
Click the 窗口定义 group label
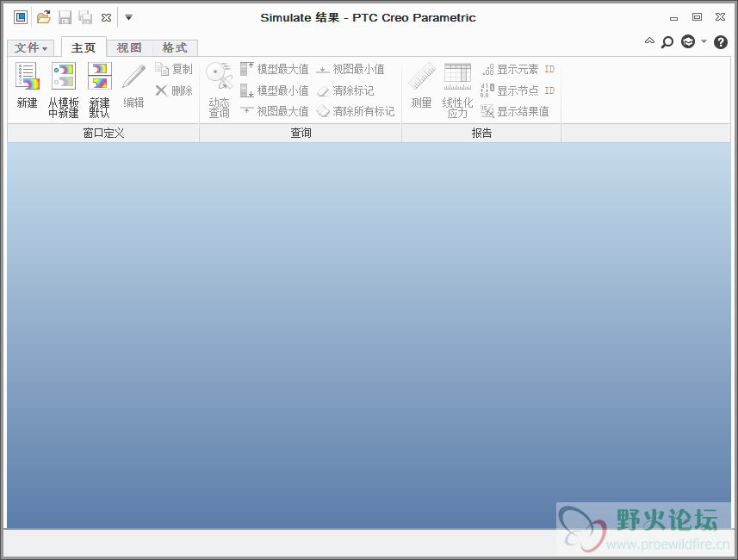coord(103,134)
